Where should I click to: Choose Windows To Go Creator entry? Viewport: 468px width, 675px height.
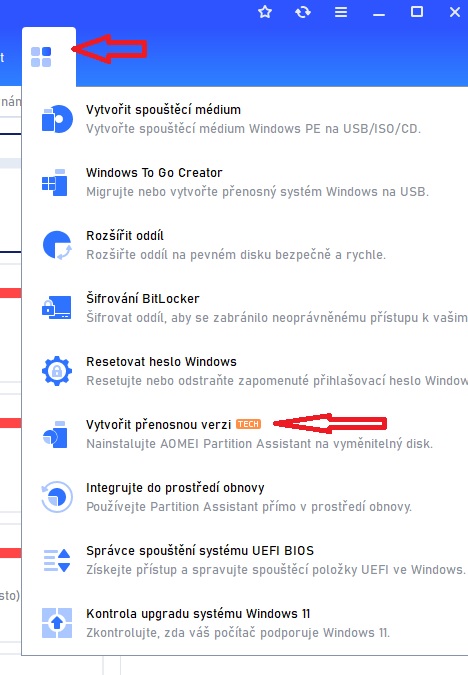pyautogui.click(x=245, y=182)
